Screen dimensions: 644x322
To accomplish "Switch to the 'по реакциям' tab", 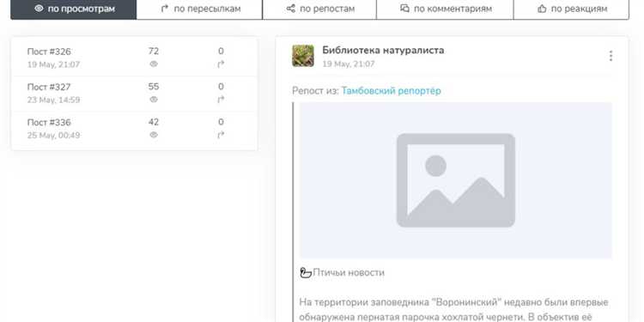I will point(571,9).
